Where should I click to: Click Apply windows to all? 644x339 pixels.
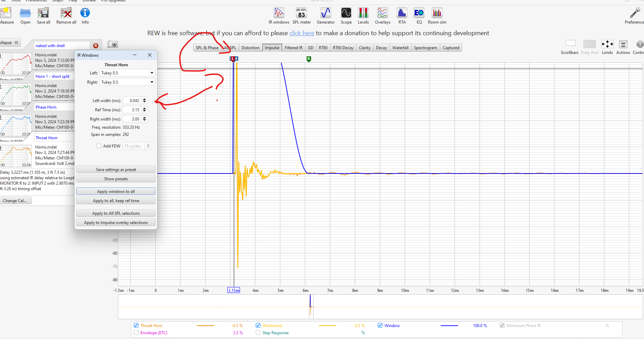click(116, 192)
